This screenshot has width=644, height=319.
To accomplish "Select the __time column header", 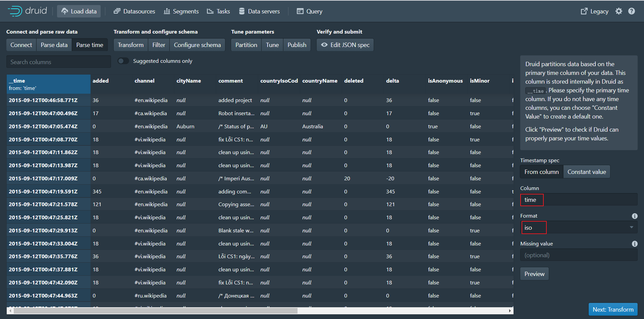I will pyautogui.click(x=48, y=84).
